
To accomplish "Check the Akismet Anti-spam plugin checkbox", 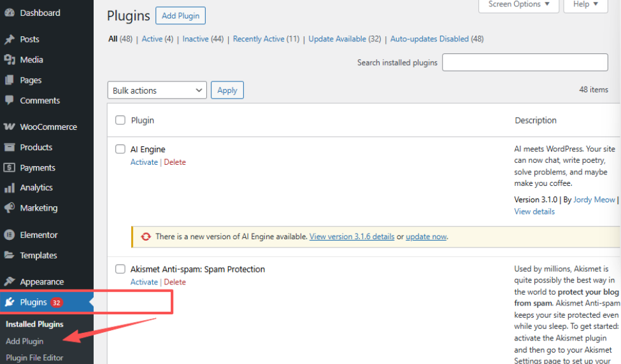I will point(120,269).
